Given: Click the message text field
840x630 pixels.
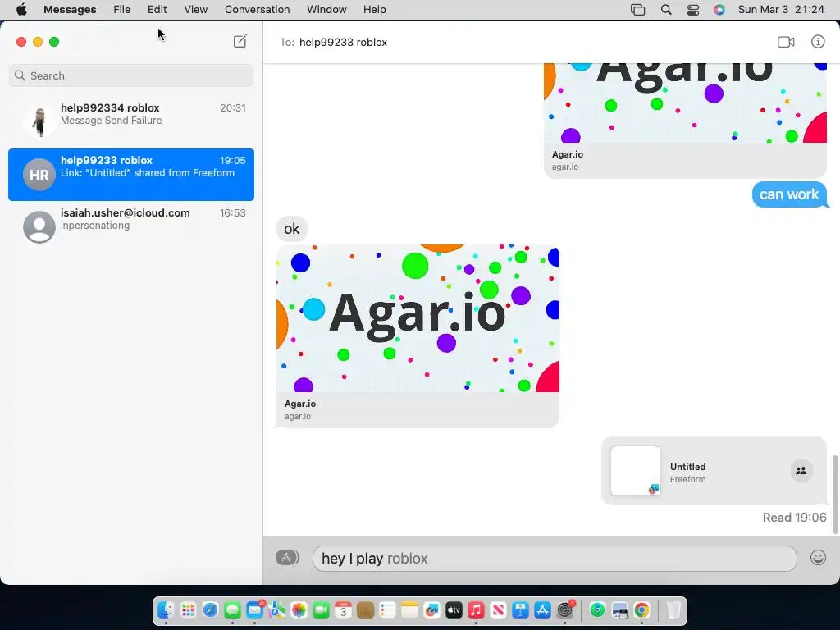Looking at the screenshot, I should 555,558.
